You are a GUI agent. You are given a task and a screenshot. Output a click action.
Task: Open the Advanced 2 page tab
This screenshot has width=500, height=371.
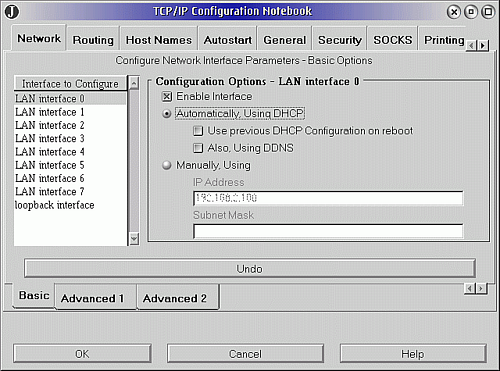pos(178,298)
